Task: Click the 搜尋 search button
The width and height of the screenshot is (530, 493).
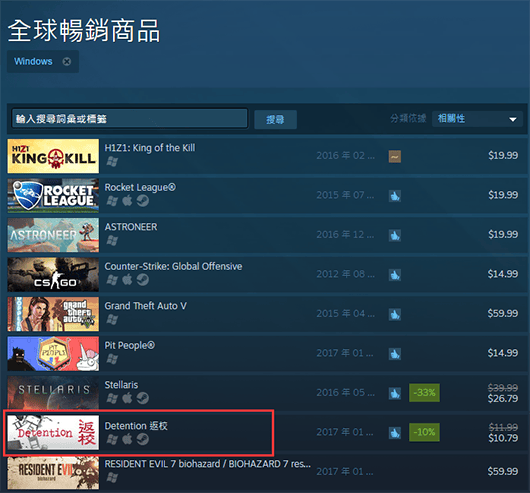Action: tap(275, 119)
